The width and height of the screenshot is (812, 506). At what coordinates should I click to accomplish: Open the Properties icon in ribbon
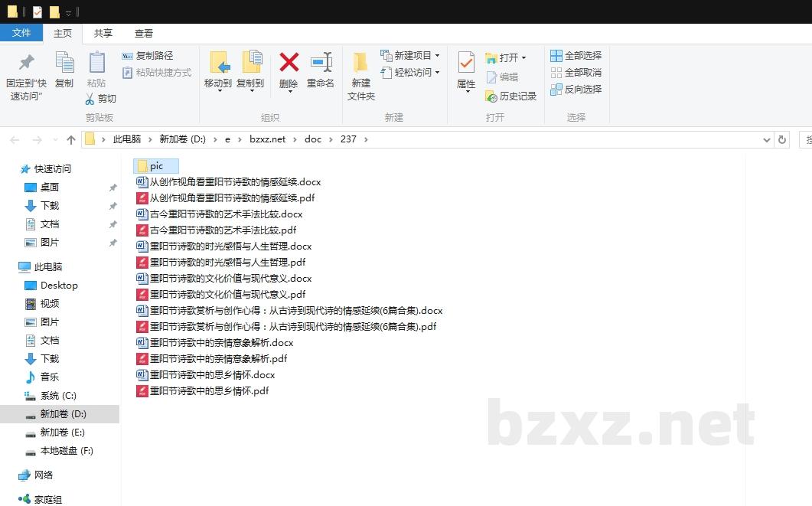pos(466,64)
